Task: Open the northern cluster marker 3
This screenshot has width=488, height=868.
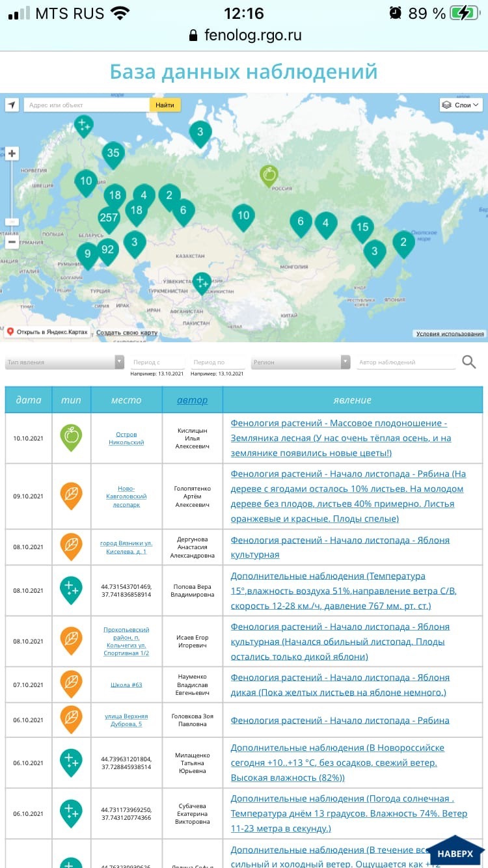Action: tap(200, 133)
